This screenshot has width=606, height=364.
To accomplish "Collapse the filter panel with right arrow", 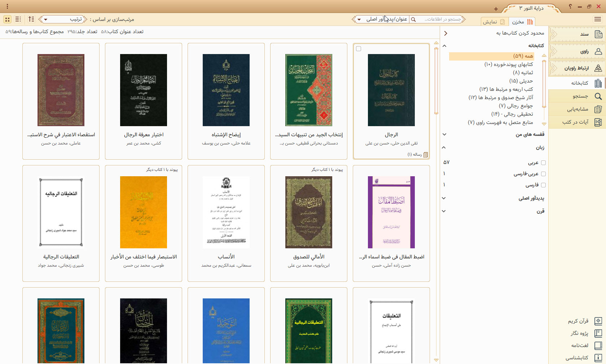I will click(445, 33).
